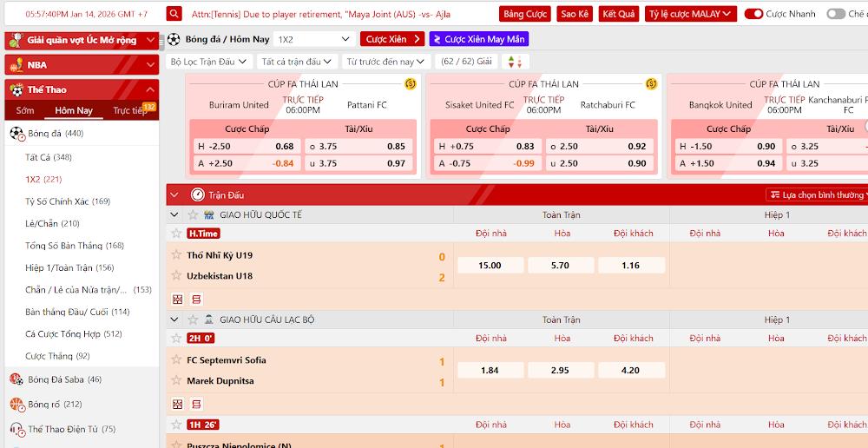Open the lineup field icon under Uzbekistan U18
The height and width of the screenshot is (448, 868).
coord(178,299)
